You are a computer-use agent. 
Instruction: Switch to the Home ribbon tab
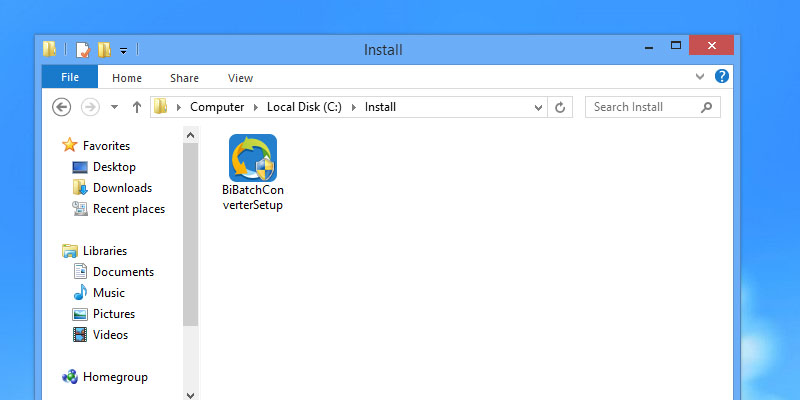pos(127,77)
